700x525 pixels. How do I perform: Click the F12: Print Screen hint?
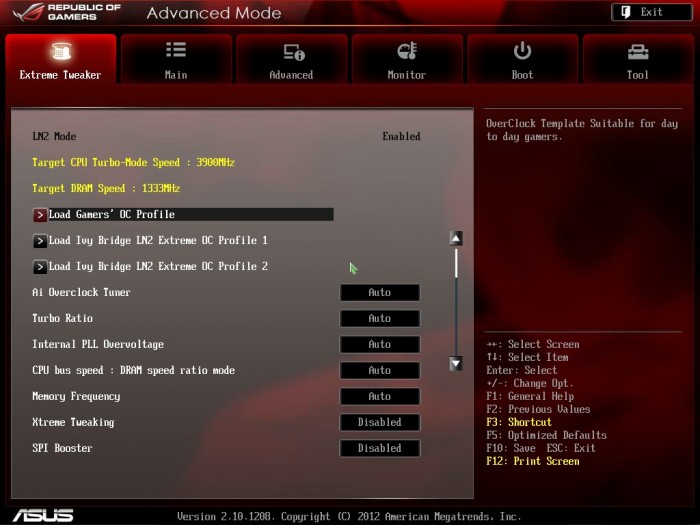click(533, 461)
